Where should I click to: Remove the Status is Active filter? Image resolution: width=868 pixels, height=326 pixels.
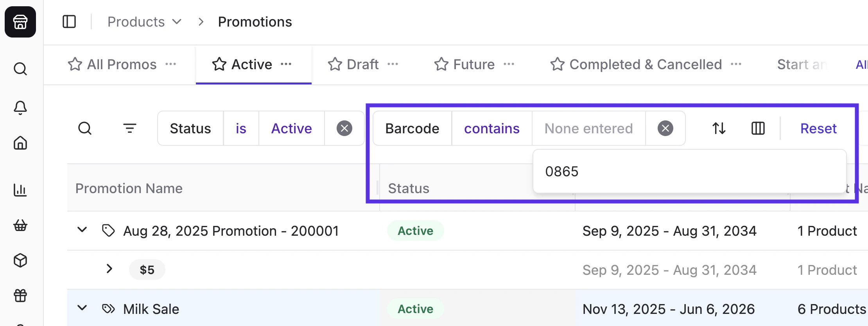point(344,128)
